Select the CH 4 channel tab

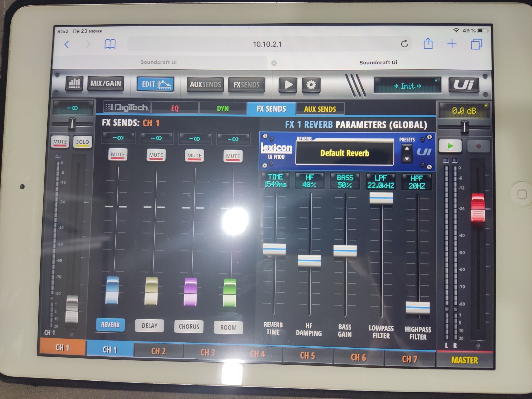click(x=257, y=354)
